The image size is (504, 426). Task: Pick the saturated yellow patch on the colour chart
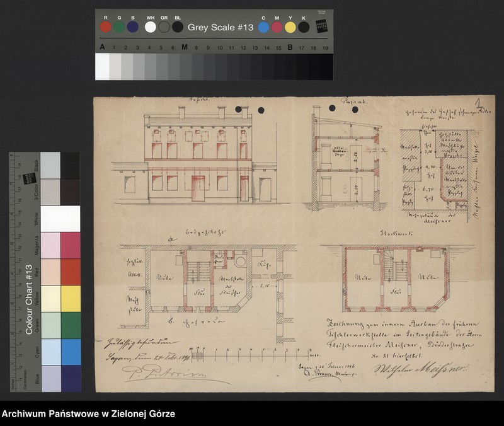[71, 299]
